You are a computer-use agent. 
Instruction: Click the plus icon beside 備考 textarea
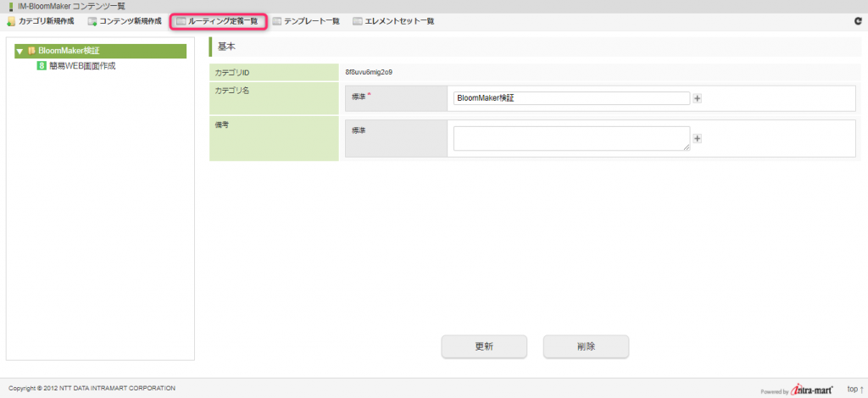click(698, 139)
